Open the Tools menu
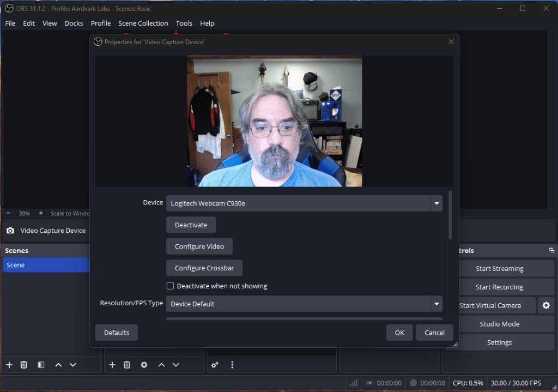The height and width of the screenshot is (392, 558). 184,23
